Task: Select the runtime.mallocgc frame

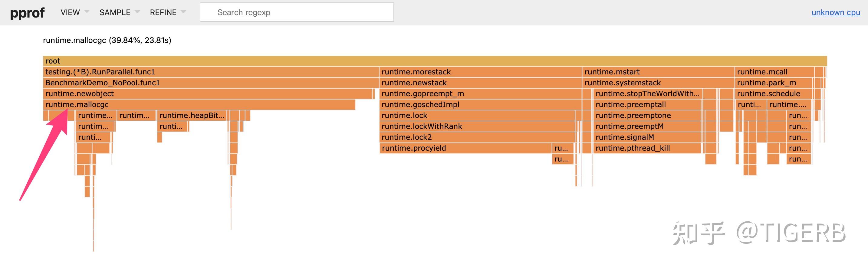Action: coord(199,104)
